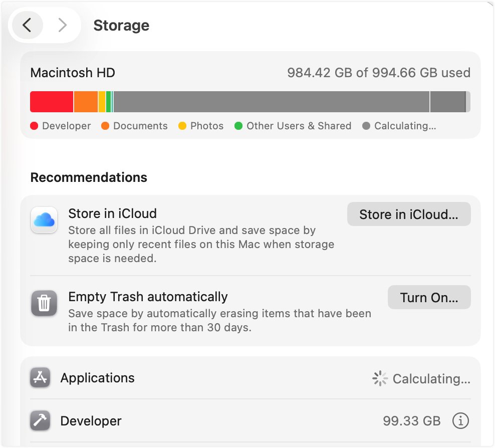495x448 pixels.
Task: Click the Developer hammer icon
Action: click(40, 421)
